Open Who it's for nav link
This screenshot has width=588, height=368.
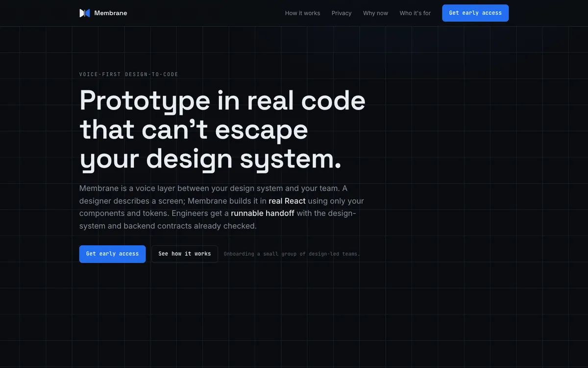(415, 13)
